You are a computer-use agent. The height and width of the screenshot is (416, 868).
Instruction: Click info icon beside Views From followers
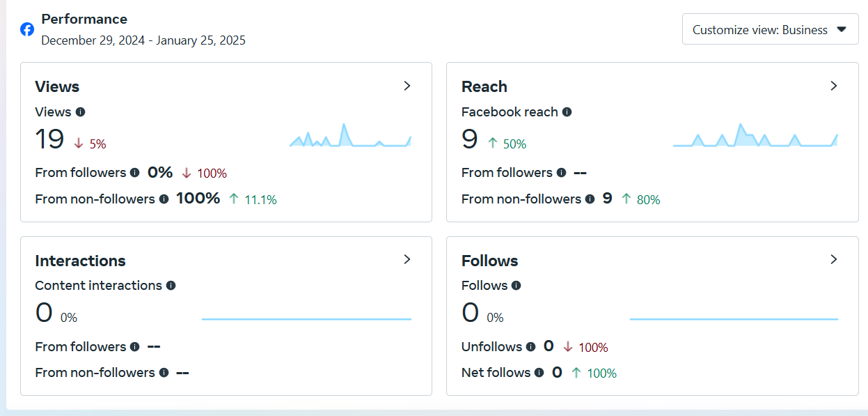coord(134,173)
